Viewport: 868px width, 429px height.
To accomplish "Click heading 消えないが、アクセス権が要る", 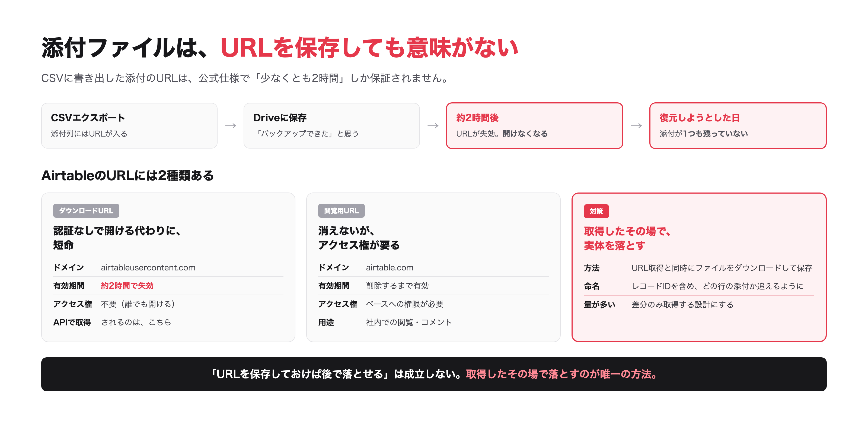I will pos(359,238).
